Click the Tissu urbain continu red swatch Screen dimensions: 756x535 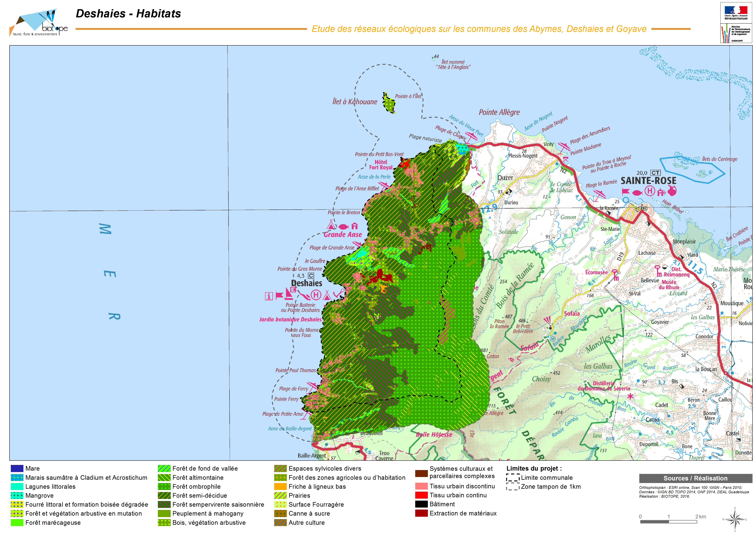pos(421,495)
